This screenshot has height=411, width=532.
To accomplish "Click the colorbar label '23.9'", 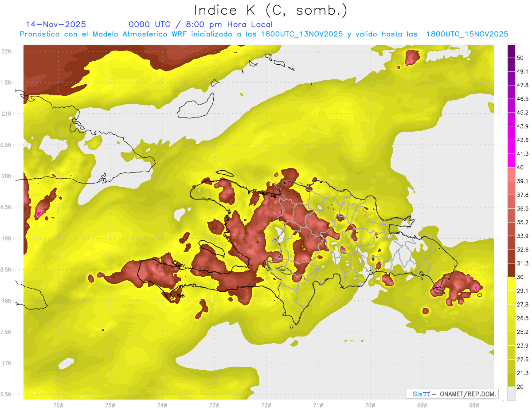I will click(x=523, y=345).
